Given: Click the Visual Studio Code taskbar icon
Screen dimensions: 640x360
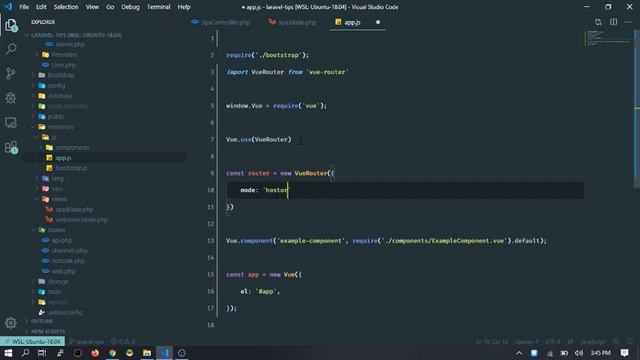Looking at the screenshot, I should point(164,353).
